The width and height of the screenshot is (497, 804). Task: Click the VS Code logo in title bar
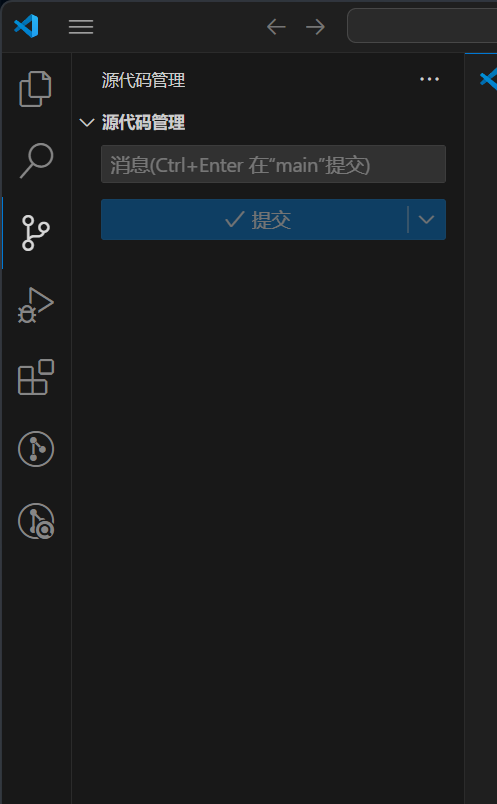coord(26,26)
